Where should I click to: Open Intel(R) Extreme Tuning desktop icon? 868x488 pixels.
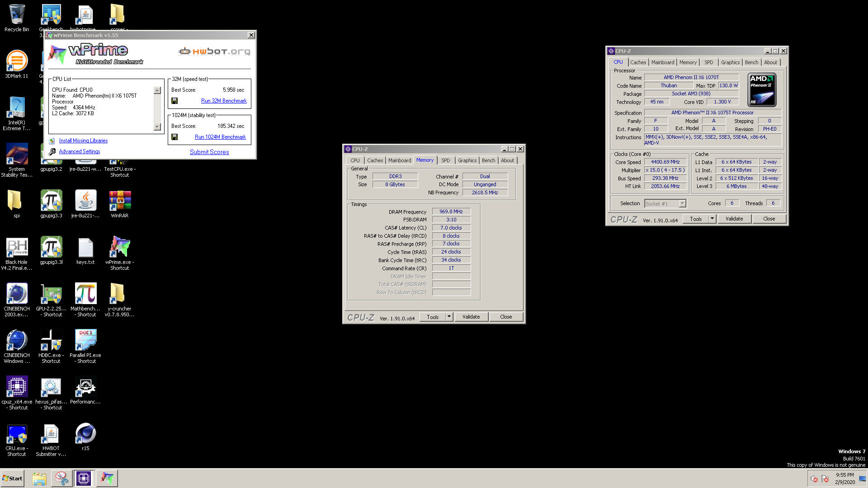tap(17, 113)
